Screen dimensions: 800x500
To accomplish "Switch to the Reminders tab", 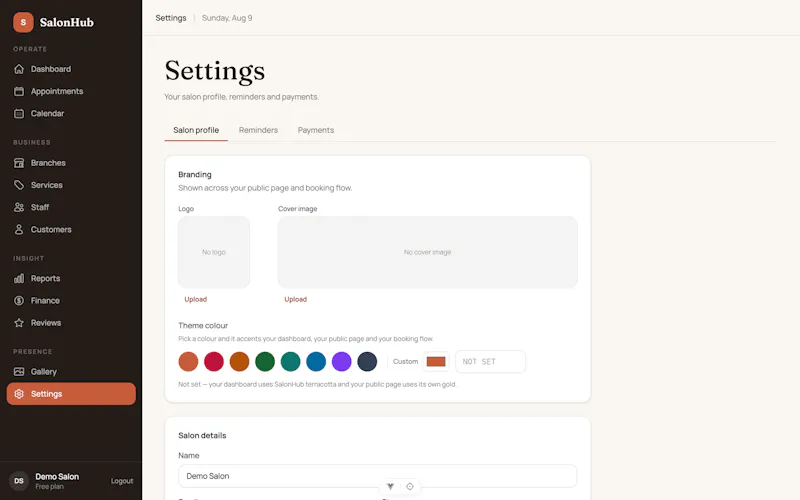I will pyautogui.click(x=258, y=130).
